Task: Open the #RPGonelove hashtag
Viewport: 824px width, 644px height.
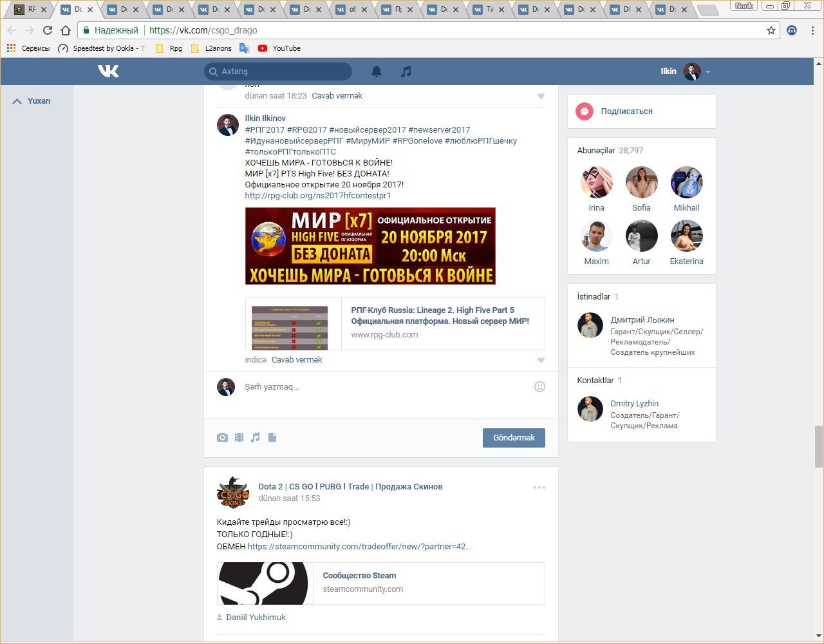Action: tap(417, 141)
